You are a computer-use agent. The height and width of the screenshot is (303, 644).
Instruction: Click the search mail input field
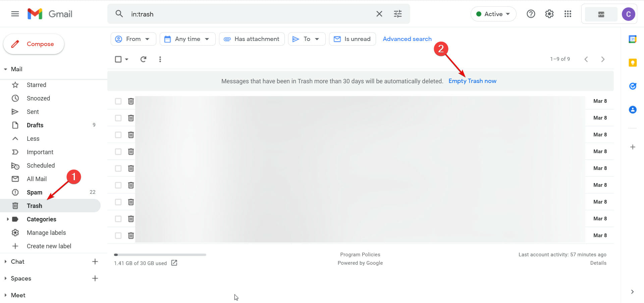pos(250,14)
